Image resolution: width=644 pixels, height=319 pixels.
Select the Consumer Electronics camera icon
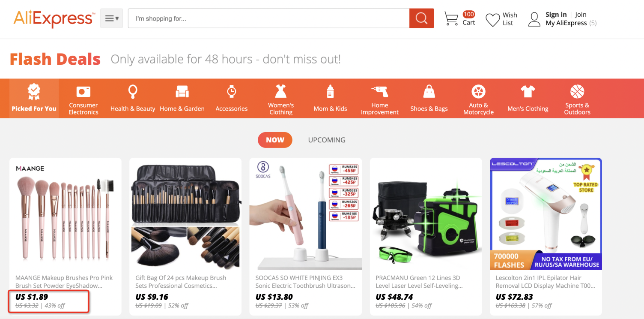pos(83,91)
